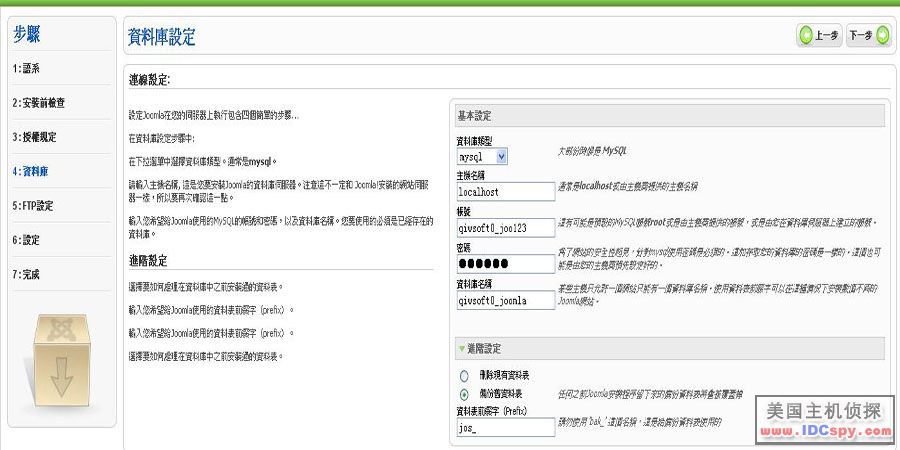Screen dimensions: 900x450
Task: Select step 1: 語系 in sidebar
Action: pos(26,68)
